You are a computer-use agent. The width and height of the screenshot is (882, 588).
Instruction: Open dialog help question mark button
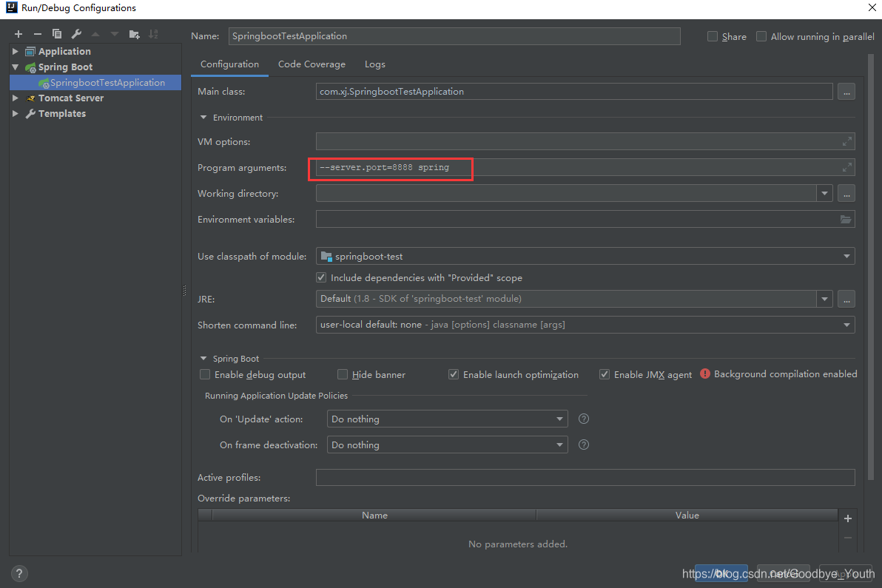[x=19, y=573]
